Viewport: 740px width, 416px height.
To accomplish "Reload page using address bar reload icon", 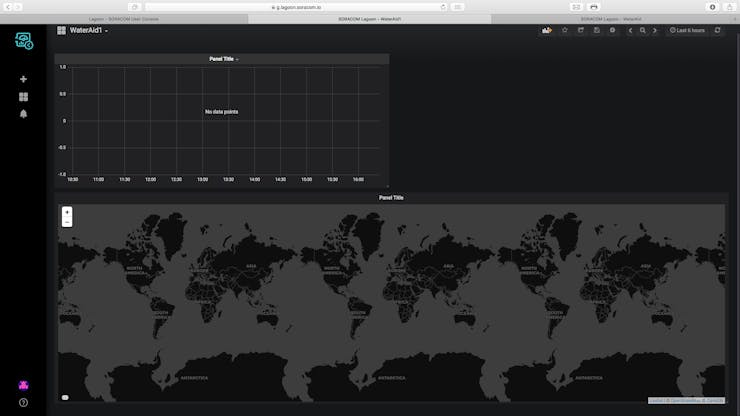I will pyautogui.click(x=443, y=7).
